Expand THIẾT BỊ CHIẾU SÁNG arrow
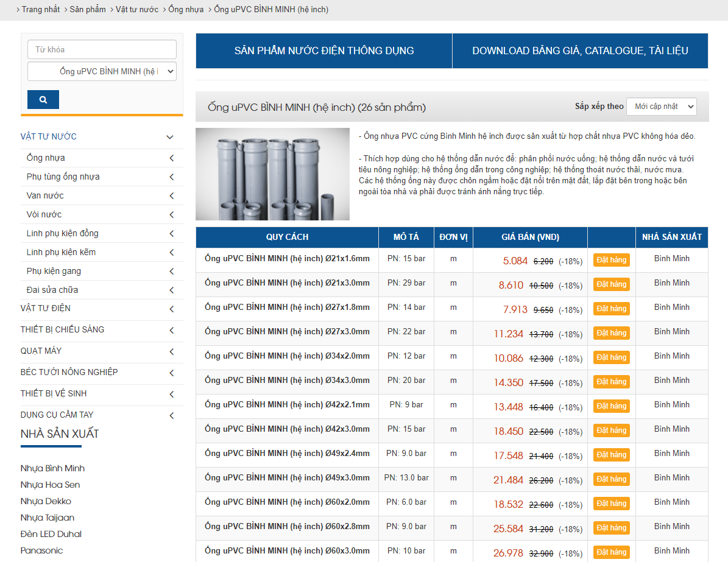The image size is (728, 562). (x=172, y=330)
